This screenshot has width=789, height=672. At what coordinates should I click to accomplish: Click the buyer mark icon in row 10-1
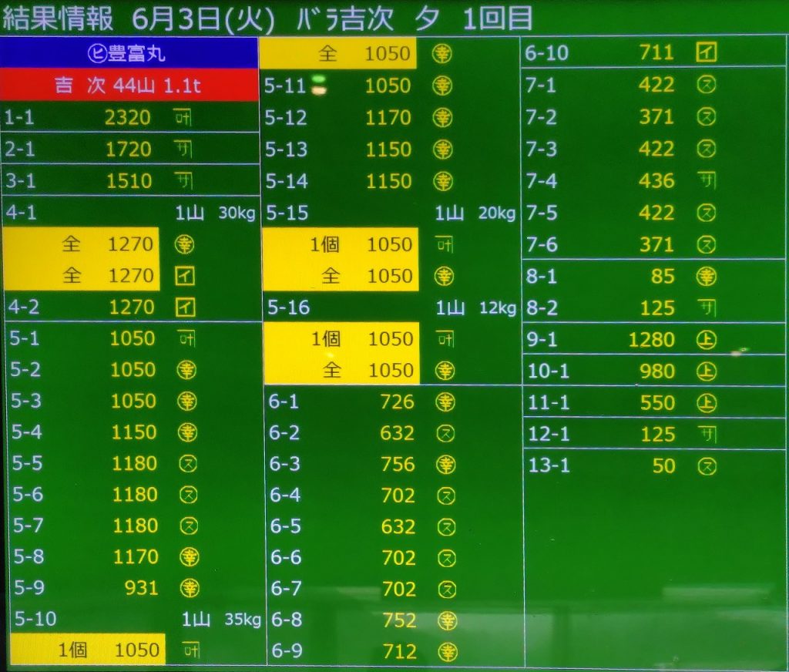(x=706, y=371)
